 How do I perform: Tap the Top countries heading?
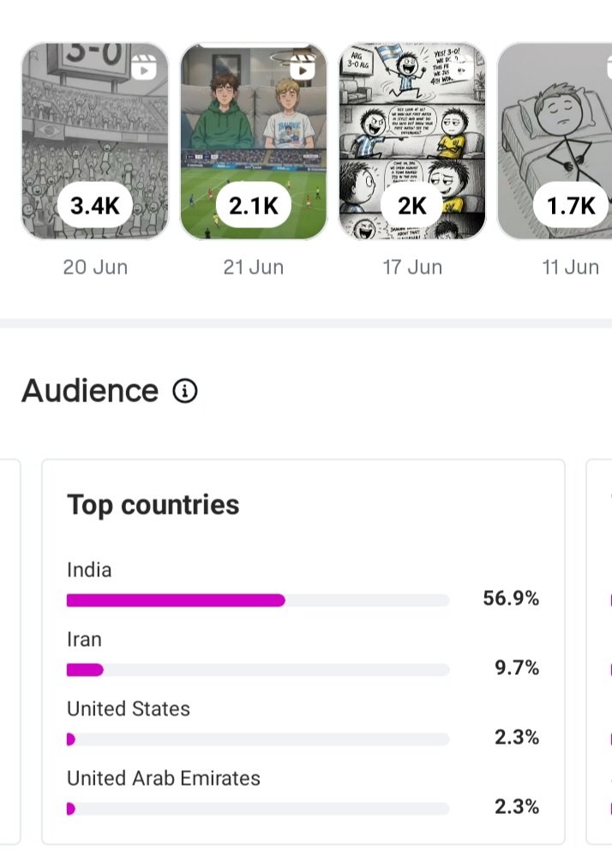click(153, 505)
